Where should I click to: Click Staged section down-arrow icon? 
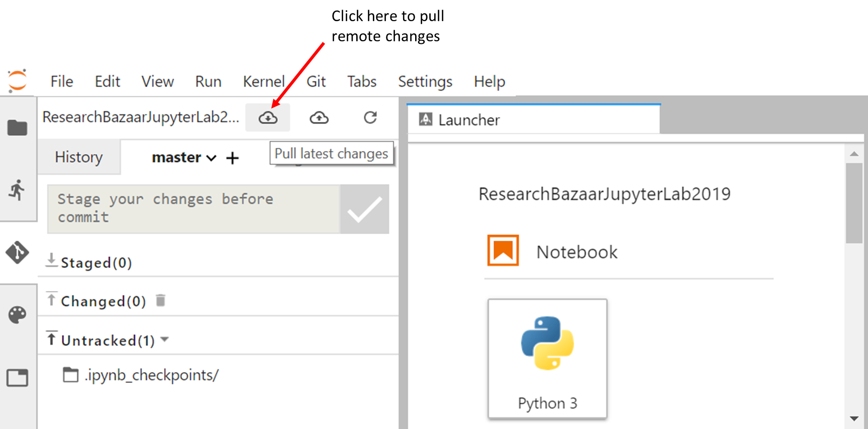pos(51,260)
